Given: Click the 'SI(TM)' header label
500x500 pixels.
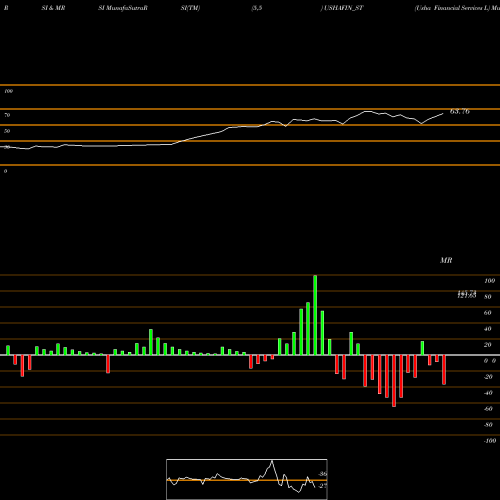Looking at the screenshot, I should point(190,8).
